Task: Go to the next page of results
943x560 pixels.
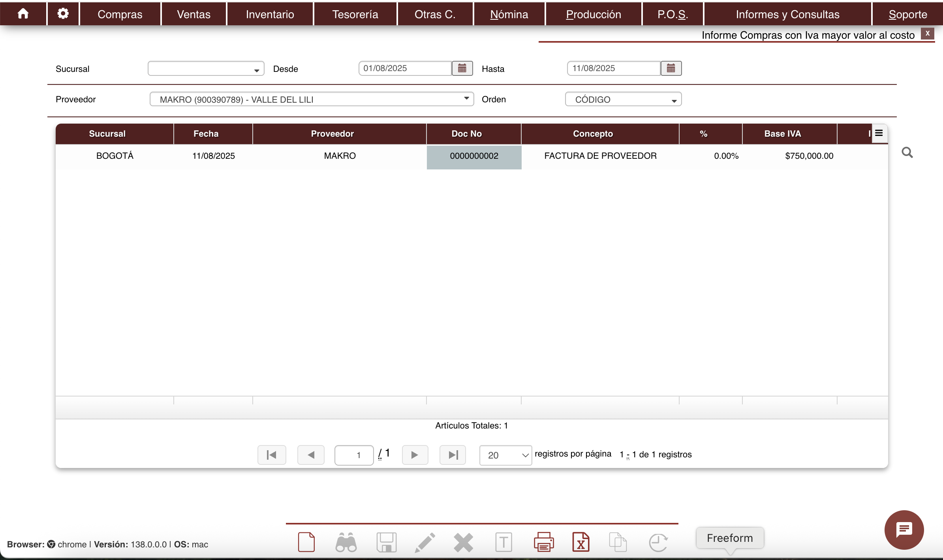Action: [x=415, y=455]
